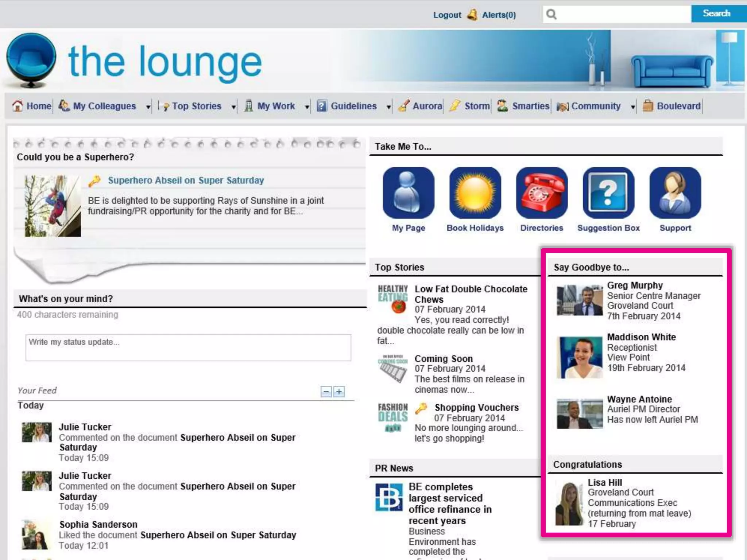Click the Healthy Eating story icon
The height and width of the screenshot is (560, 747).
393,299
